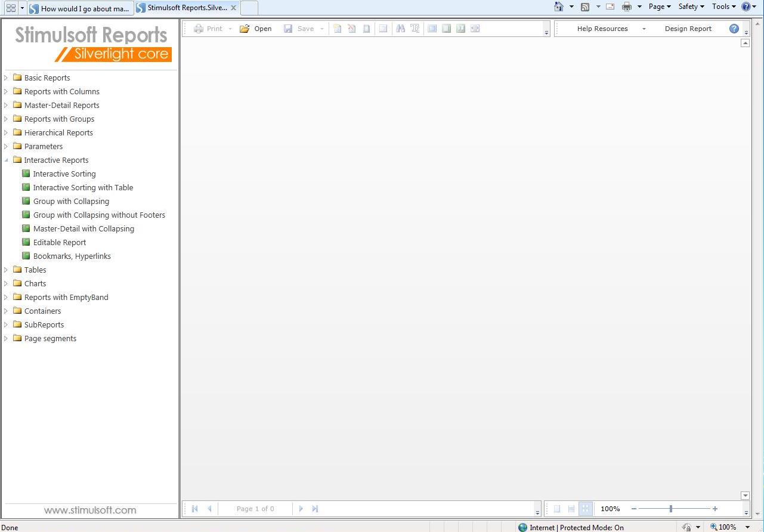This screenshot has width=764, height=532.
Task: Open the main toolbar overflow arrow
Action: click(546, 33)
